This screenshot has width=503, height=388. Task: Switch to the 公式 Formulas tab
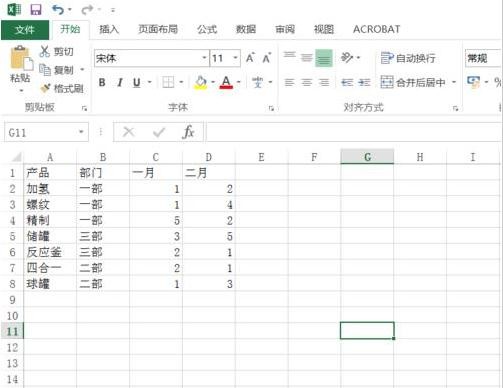point(207,29)
